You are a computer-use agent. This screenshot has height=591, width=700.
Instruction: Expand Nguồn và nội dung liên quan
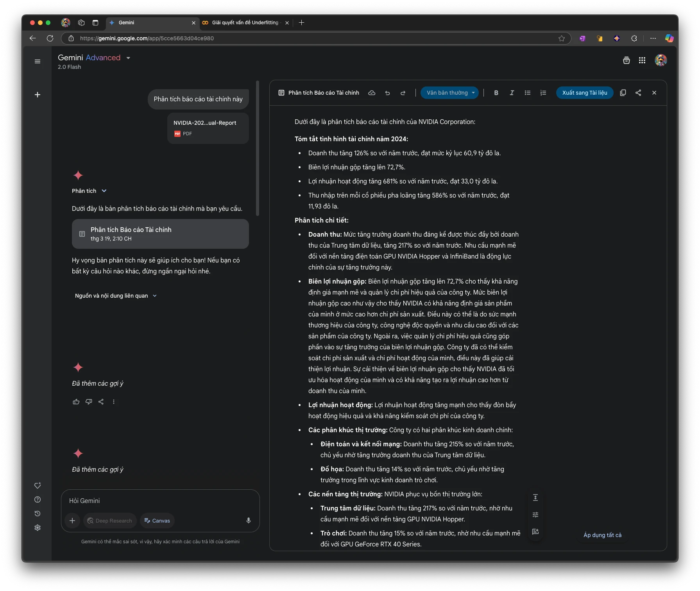116,296
